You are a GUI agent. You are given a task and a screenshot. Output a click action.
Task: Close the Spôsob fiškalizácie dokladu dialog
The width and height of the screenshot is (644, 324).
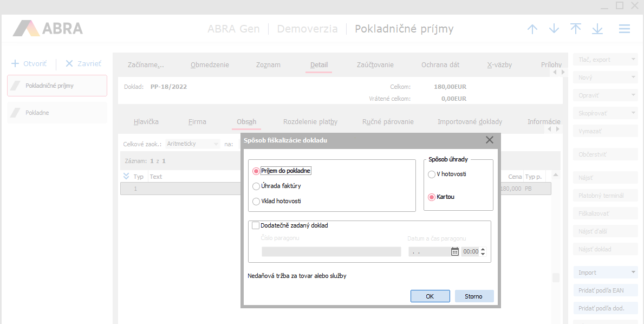point(490,140)
